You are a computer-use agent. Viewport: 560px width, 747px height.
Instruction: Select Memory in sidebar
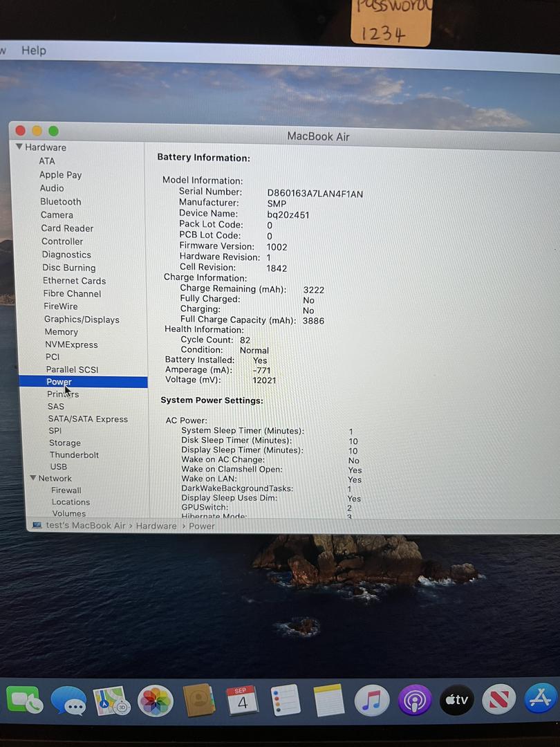pyautogui.click(x=61, y=332)
